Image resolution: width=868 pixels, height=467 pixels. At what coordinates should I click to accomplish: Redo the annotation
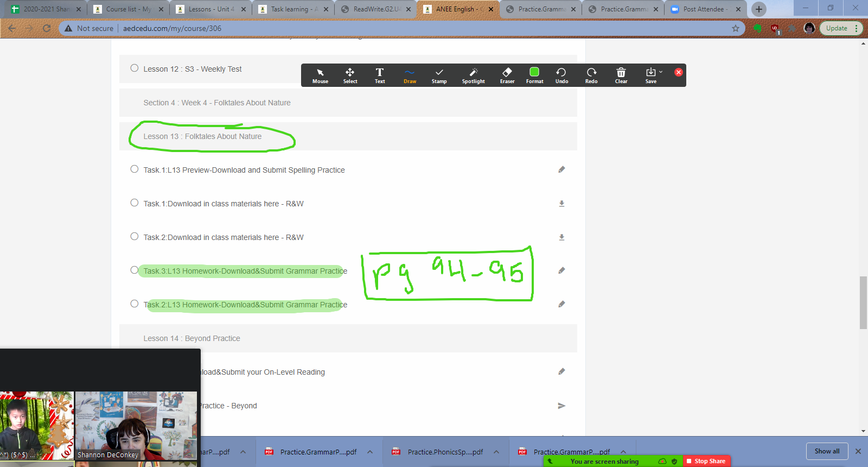(591, 75)
